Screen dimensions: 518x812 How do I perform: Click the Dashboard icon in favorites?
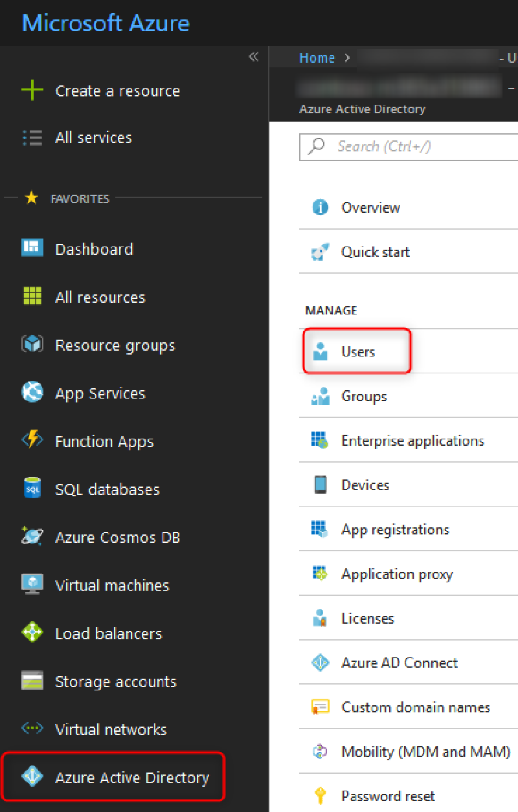[x=32, y=248]
